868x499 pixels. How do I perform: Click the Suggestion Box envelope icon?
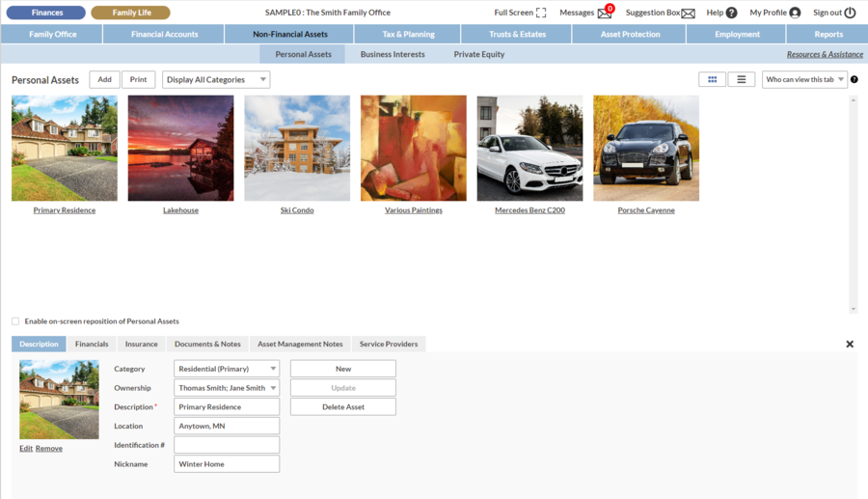pos(688,14)
